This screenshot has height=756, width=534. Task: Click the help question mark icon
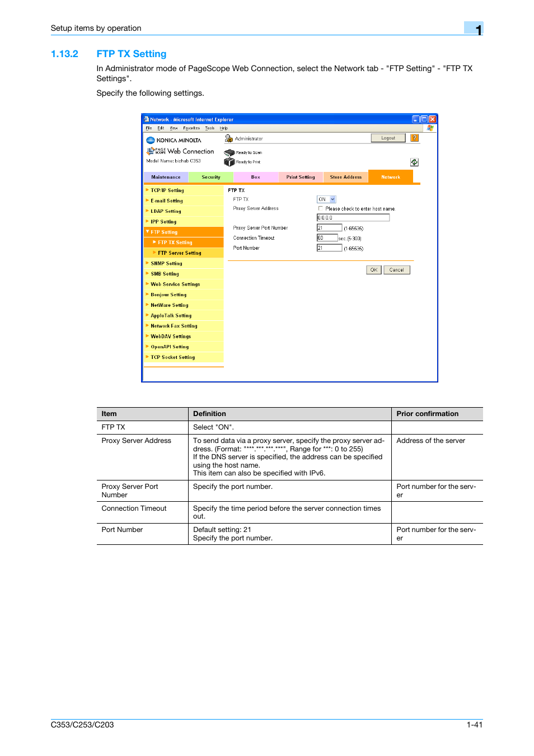click(x=415, y=138)
